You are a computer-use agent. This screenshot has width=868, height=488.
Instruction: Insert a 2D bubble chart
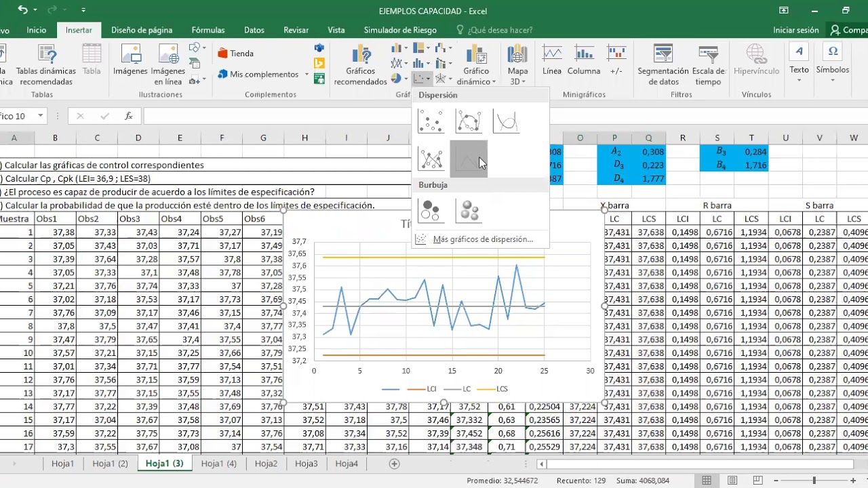[x=431, y=211]
